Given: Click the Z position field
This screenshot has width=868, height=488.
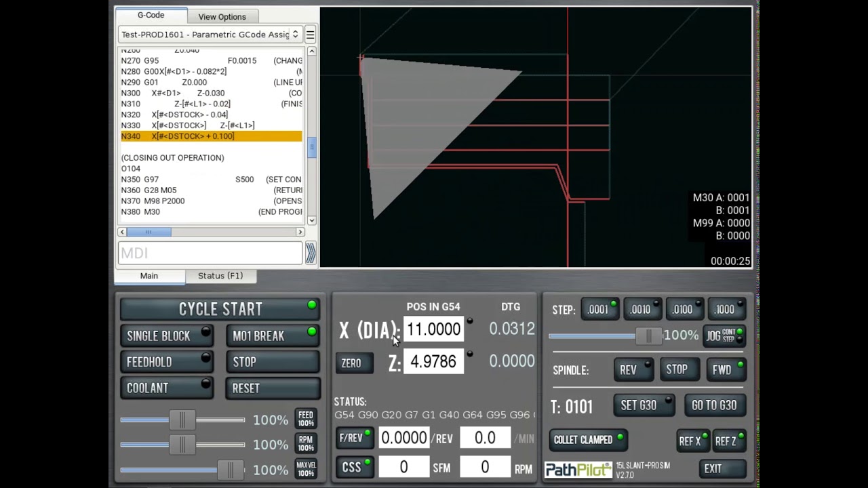Looking at the screenshot, I should (433, 361).
